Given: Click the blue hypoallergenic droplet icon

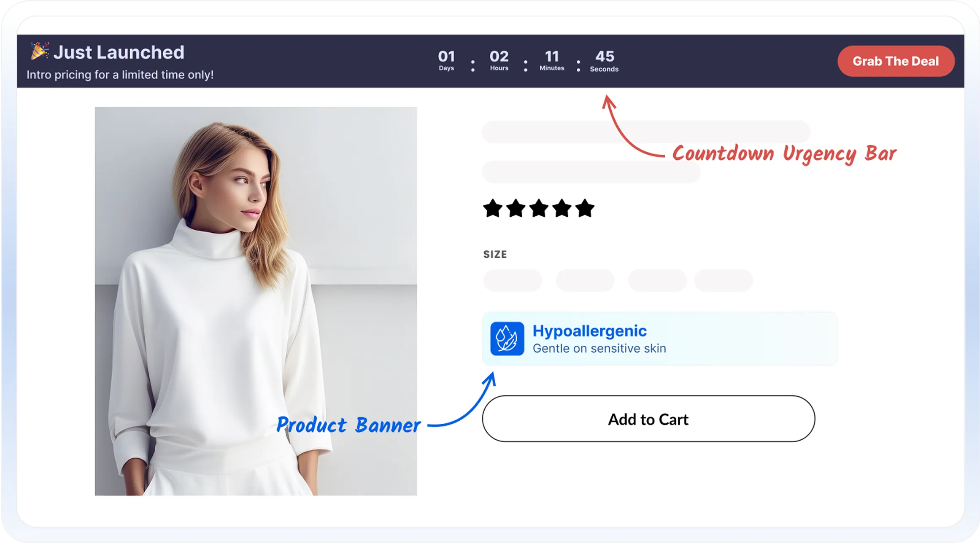Looking at the screenshot, I should [507, 339].
